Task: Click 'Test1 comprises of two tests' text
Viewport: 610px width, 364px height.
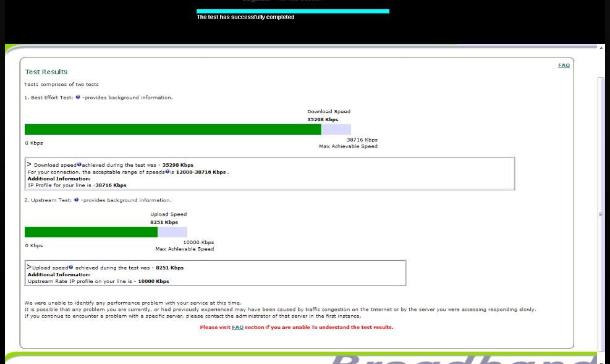Action: pos(61,85)
